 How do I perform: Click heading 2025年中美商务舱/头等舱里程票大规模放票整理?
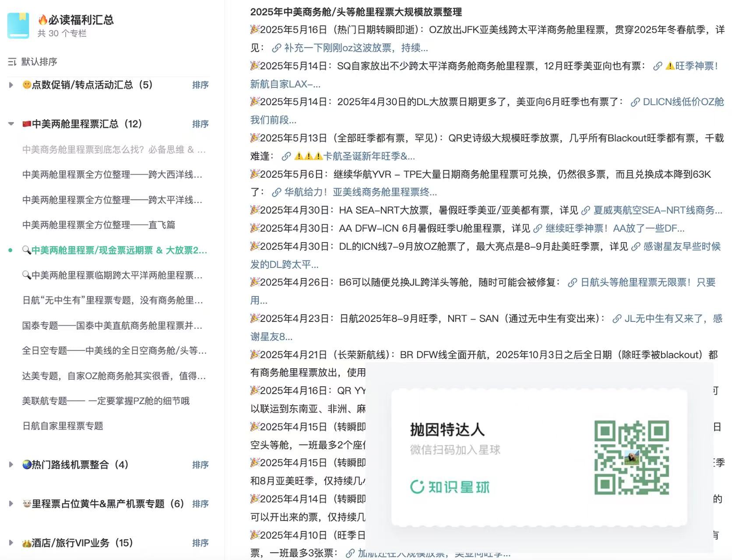coord(356,12)
